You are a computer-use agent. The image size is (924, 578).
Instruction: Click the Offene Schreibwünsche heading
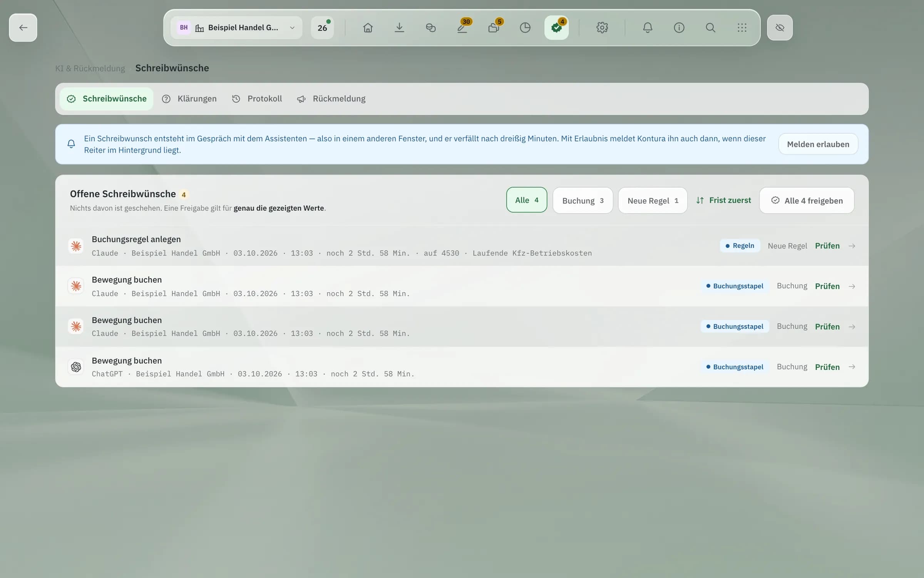click(x=123, y=194)
